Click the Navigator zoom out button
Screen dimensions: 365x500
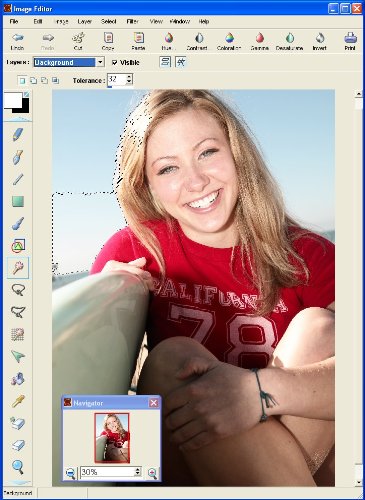(x=70, y=473)
